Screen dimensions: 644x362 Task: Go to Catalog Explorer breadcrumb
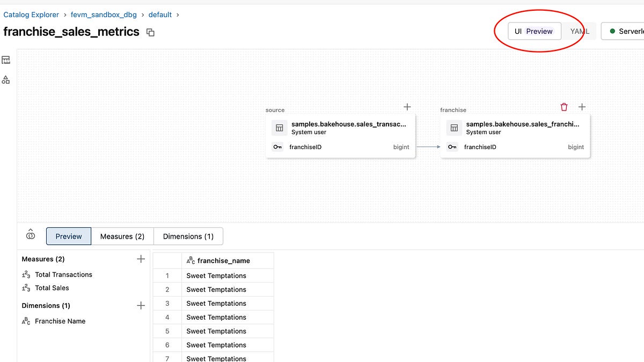coord(31,14)
